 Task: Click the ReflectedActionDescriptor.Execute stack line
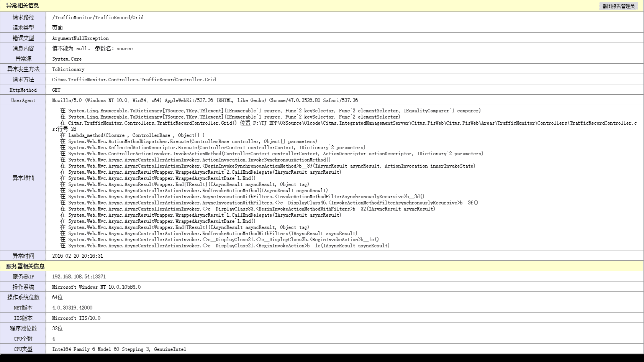[x=213, y=147]
